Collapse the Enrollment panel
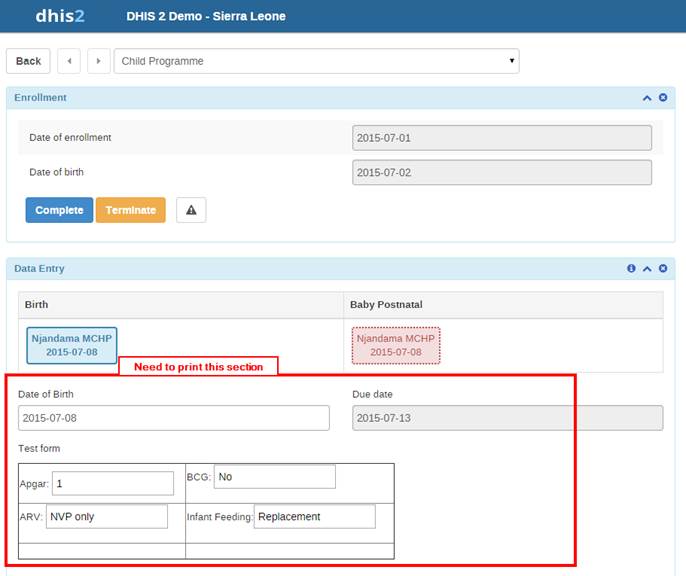This screenshot has width=686, height=576. pyautogui.click(x=647, y=98)
